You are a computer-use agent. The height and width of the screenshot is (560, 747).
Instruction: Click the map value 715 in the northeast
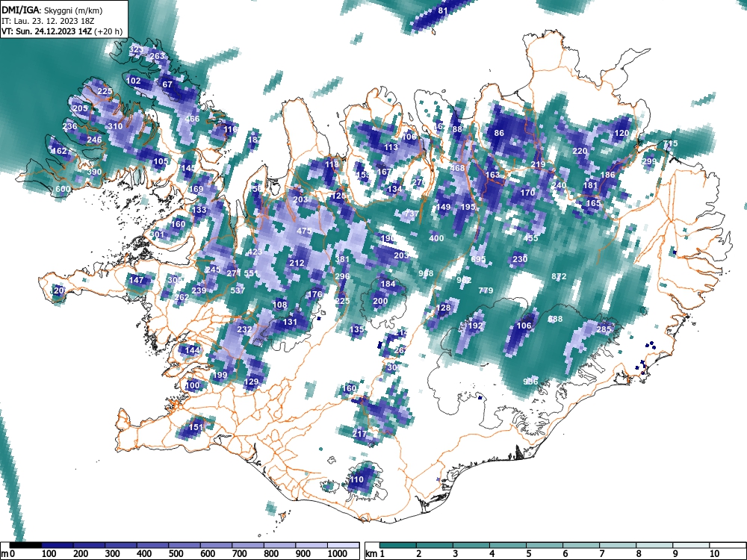[670, 144]
